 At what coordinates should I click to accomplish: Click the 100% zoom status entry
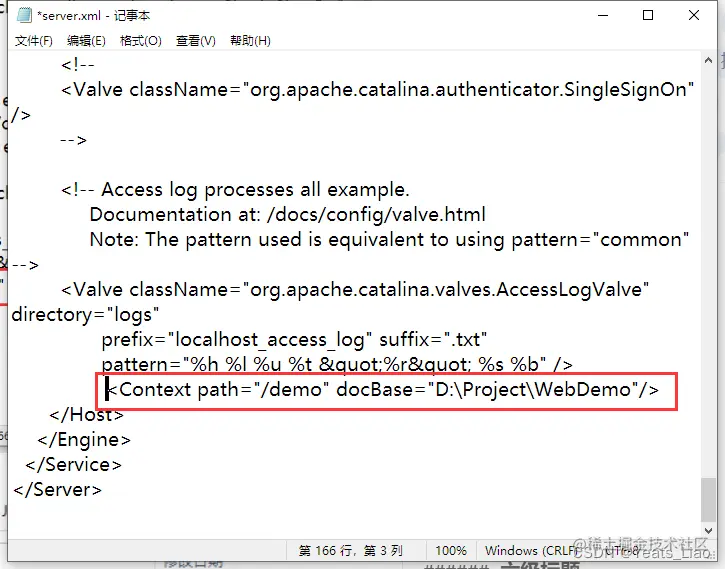451,551
